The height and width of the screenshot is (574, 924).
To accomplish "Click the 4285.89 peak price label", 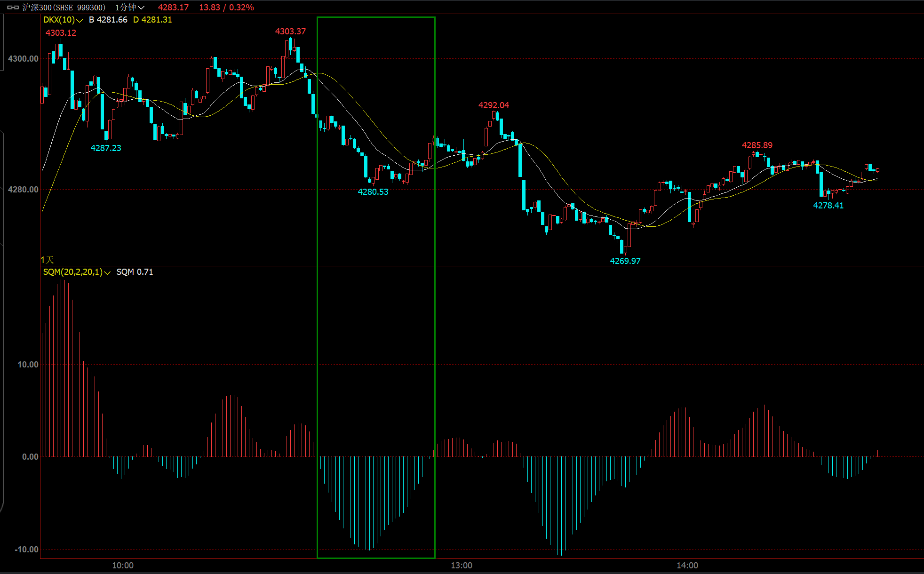I will click(x=757, y=145).
